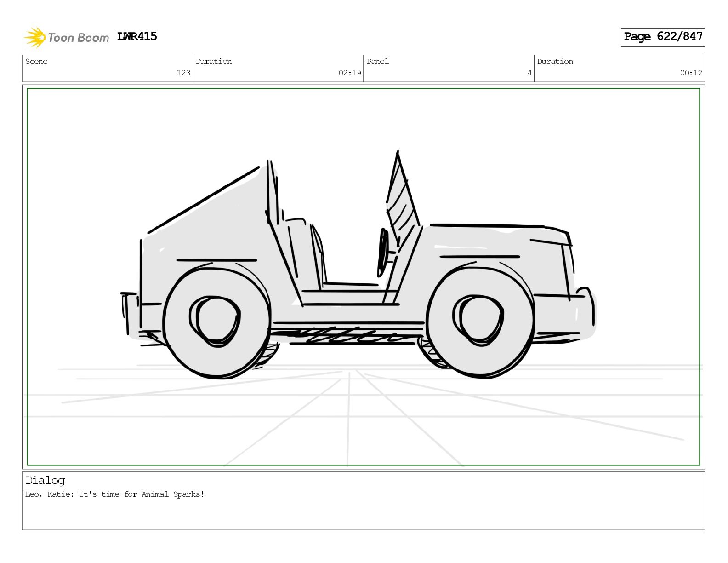Select the Duration label above 00:12
Screen dimensions: 728x563
[555, 62]
